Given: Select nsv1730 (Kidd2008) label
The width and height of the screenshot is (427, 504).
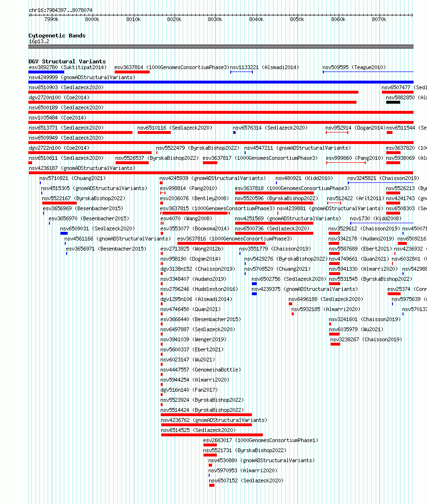Looking at the screenshot, I should (376, 218).
